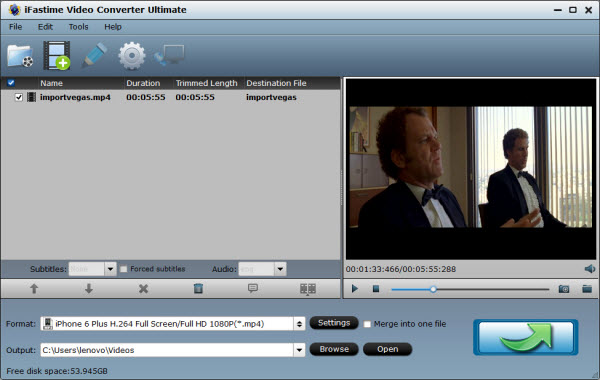Open the File menu
Image resolution: width=600 pixels, height=380 pixels.
[16, 27]
